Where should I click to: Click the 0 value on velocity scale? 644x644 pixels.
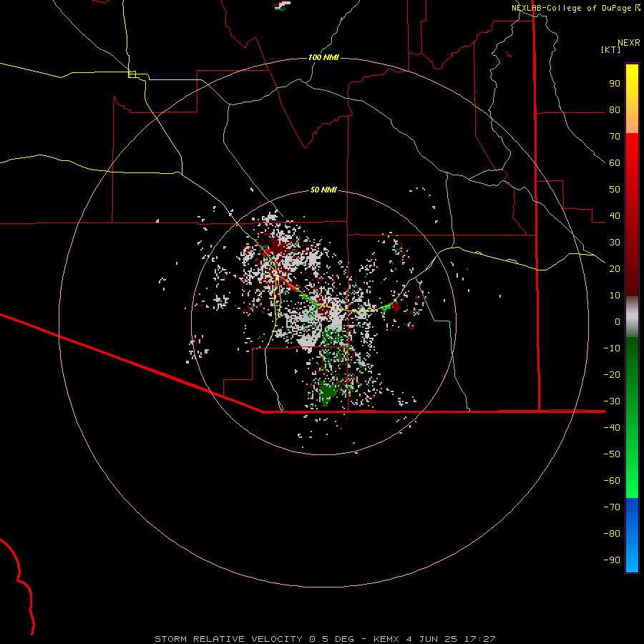[x=618, y=321]
